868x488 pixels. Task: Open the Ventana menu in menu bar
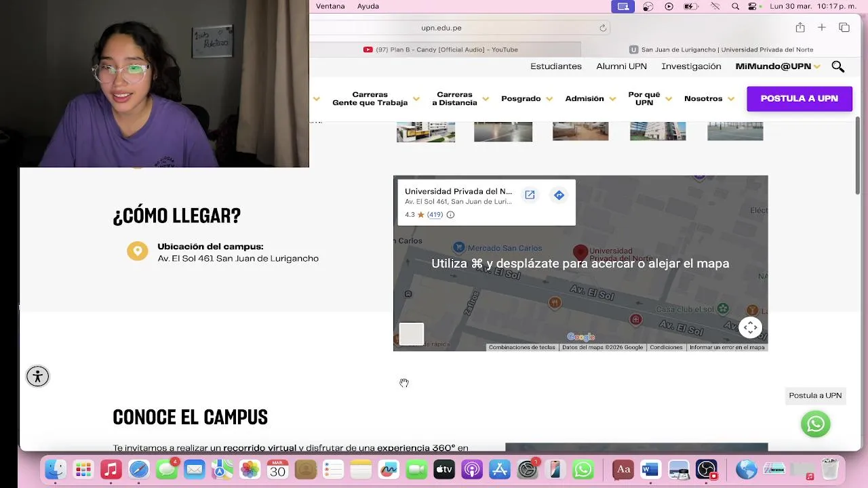pyautogui.click(x=330, y=6)
